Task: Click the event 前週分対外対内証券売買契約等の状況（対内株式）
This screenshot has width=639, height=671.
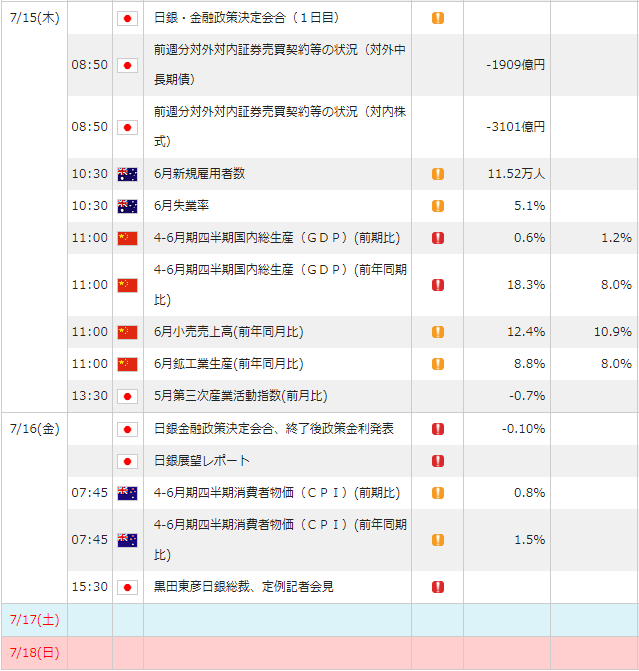Action: tap(280, 127)
